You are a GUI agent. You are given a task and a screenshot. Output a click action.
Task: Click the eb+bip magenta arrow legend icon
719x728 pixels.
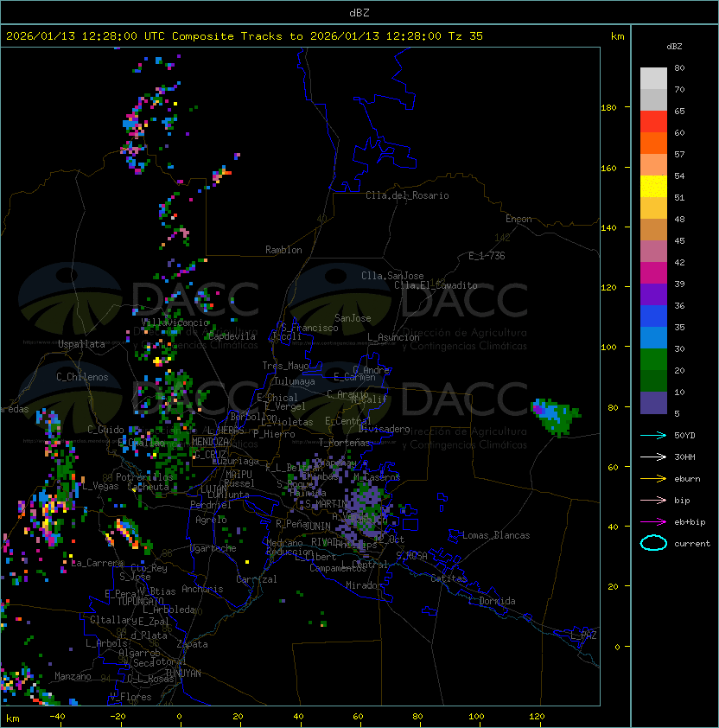click(653, 522)
